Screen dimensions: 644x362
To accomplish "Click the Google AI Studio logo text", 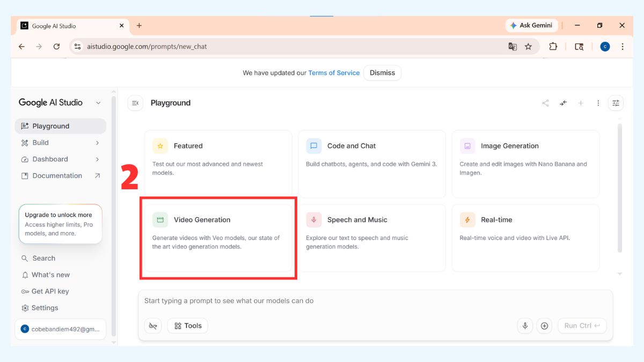I will (x=50, y=102).
